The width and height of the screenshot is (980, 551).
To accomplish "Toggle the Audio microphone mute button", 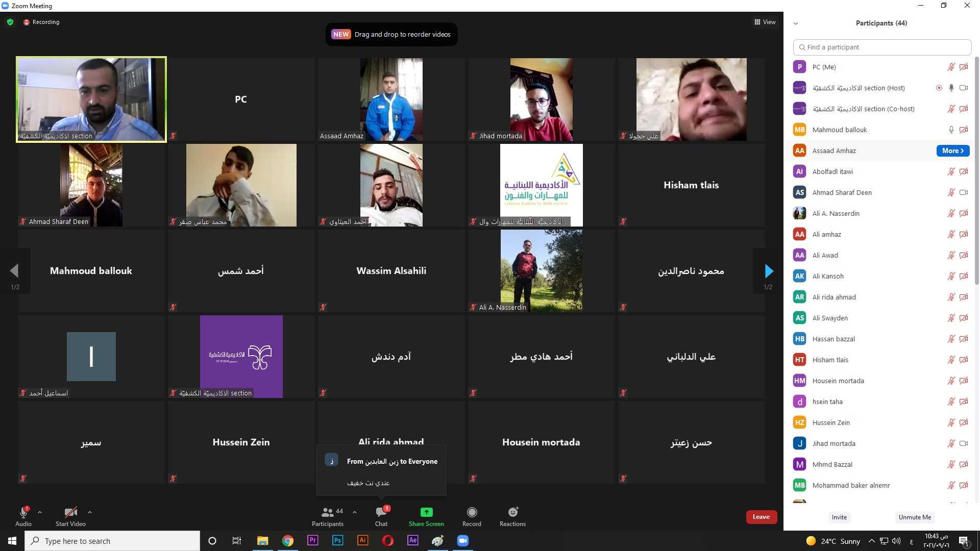I will (23, 512).
